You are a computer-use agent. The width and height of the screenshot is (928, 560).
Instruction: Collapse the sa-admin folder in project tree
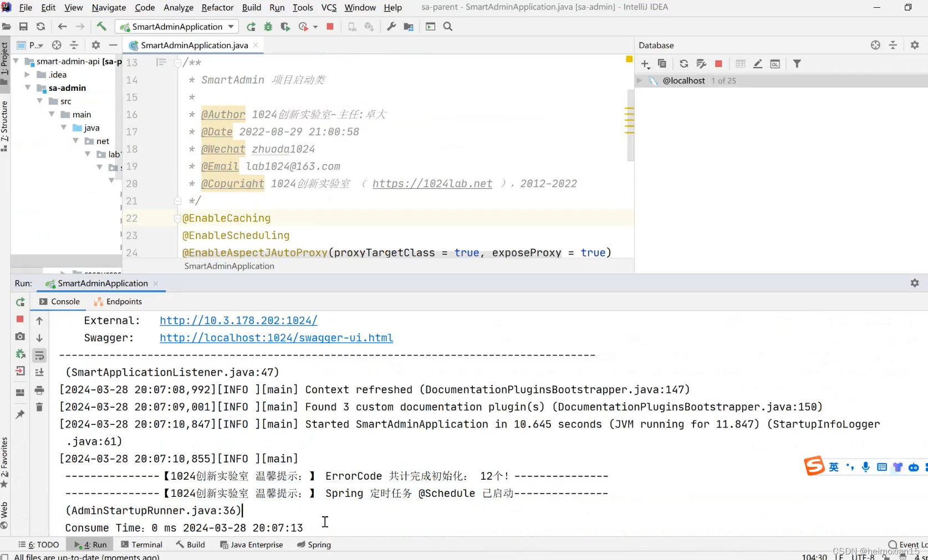click(x=28, y=88)
